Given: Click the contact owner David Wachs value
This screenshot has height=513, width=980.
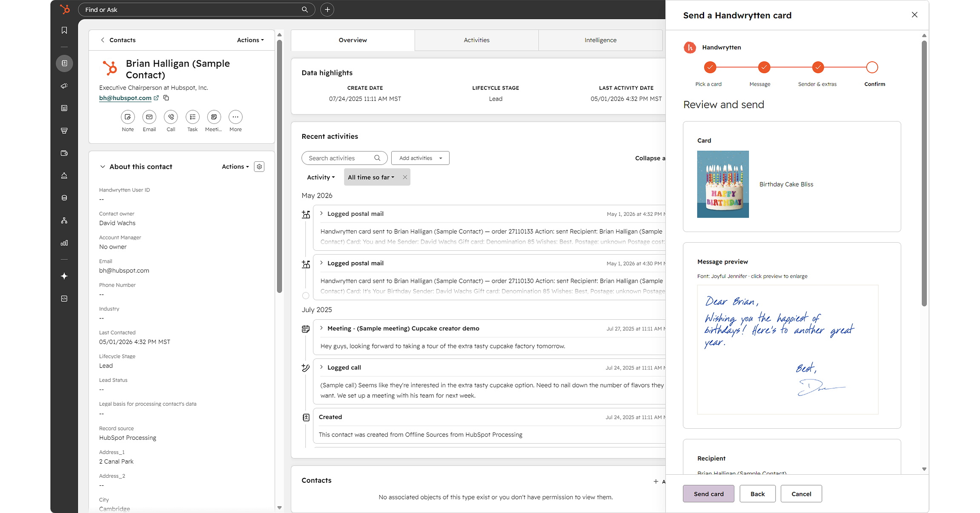Looking at the screenshot, I should click(117, 223).
